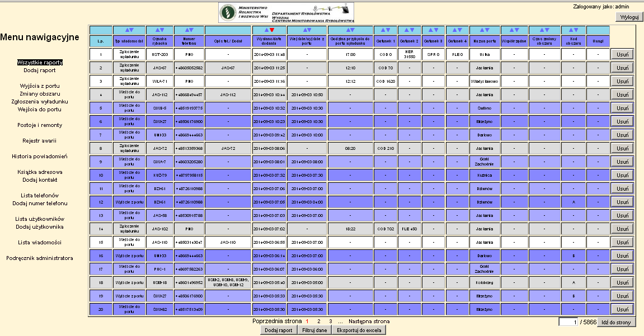Sort descending by Czas zmiany obszaru

pos(547,30)
